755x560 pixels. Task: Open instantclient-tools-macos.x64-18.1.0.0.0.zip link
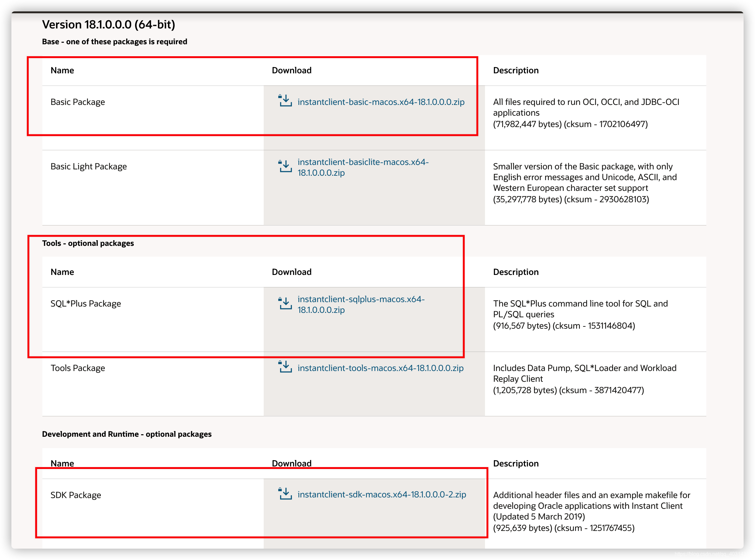pyautogui.click(x=381, y=368)
